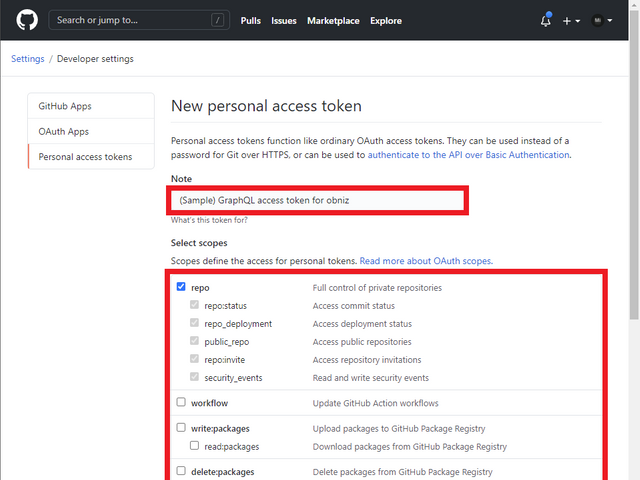Enable the write:packages scope checkbox

[181, 427]
